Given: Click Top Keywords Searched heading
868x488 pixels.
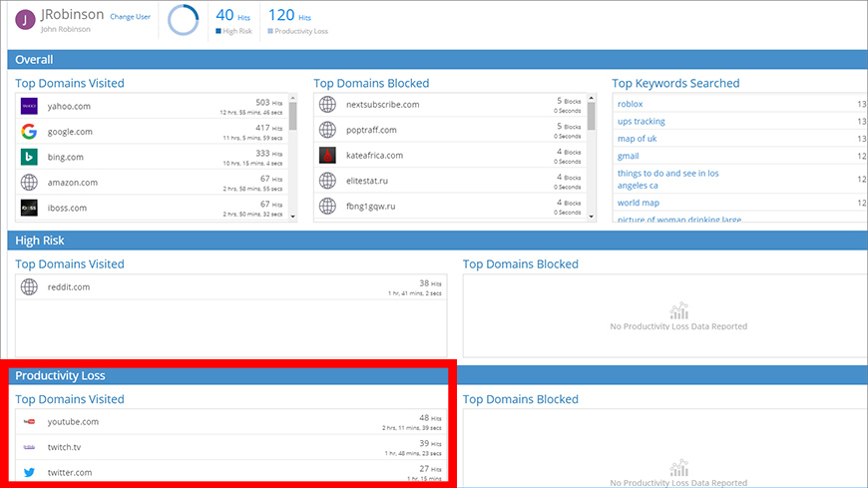Looking at the screenshot, I should [x=675, y=83].
